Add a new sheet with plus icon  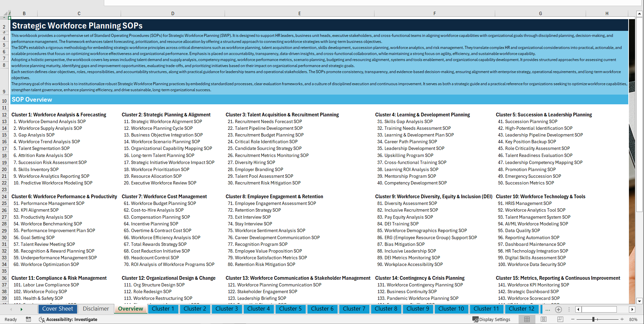tap(558, 309)
